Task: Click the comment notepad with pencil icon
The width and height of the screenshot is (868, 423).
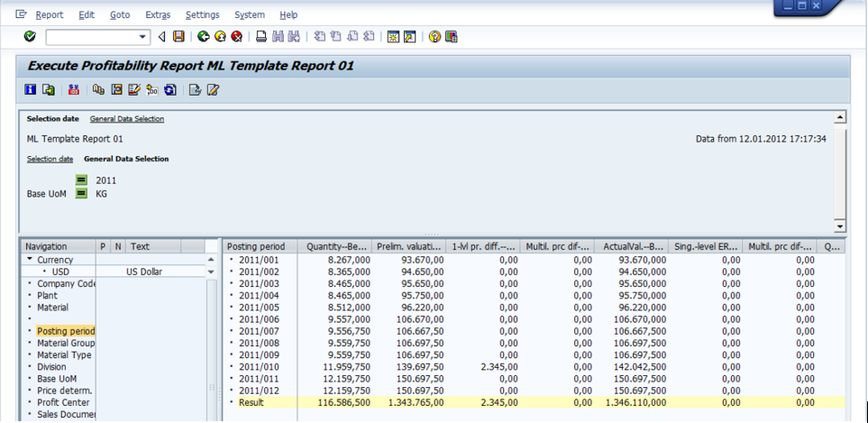Action: 134,89
